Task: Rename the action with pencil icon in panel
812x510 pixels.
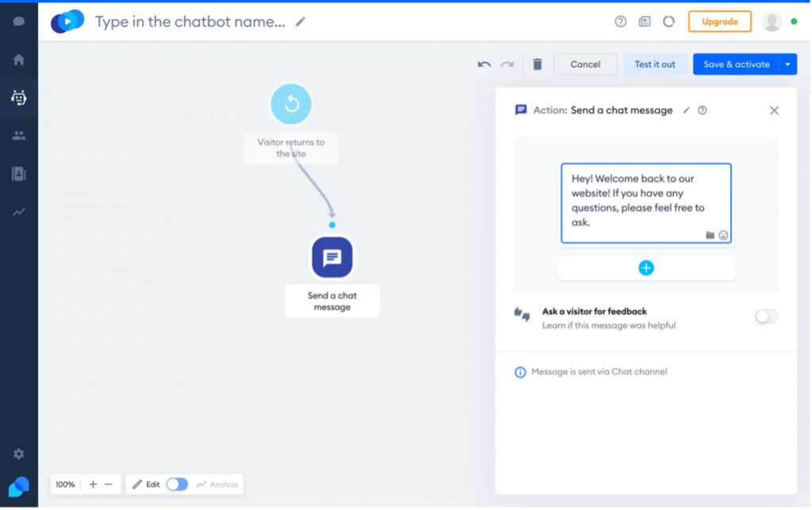Action: pyautogui.click(x=686, y=109)
